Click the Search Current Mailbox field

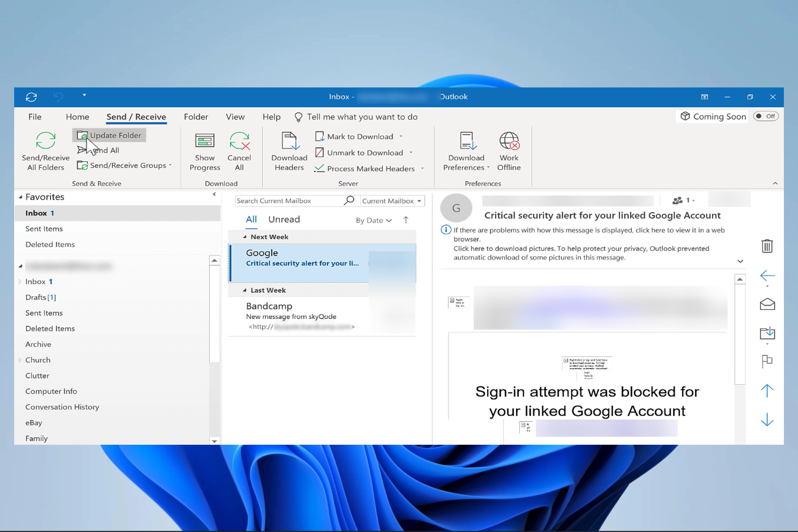290,201
